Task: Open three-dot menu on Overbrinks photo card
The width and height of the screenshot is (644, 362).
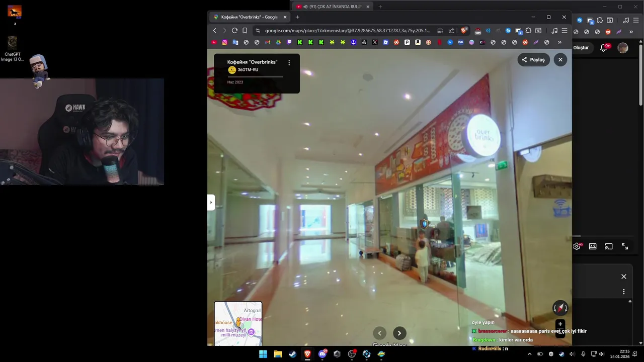Action: coord(289,63)
